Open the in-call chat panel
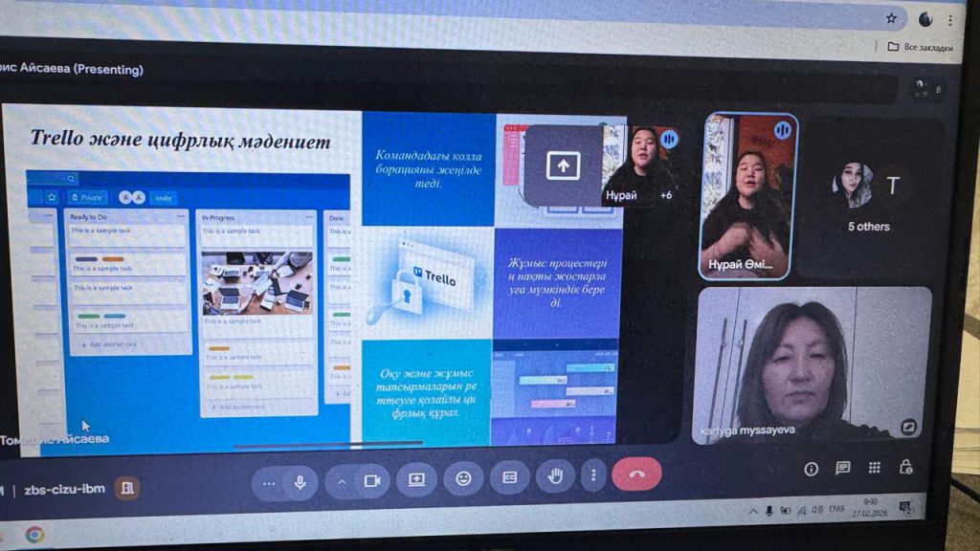980x551 pixels. (842, 468)
